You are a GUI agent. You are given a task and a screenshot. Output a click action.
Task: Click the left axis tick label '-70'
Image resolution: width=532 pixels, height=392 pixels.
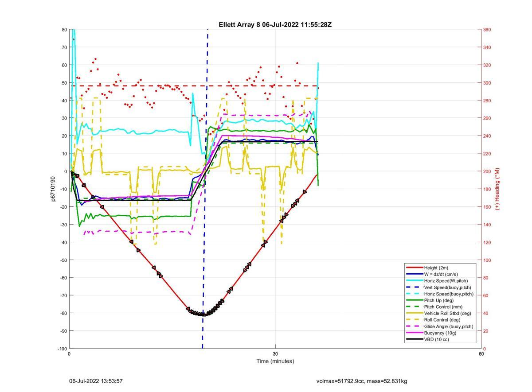tap(63, 295)
